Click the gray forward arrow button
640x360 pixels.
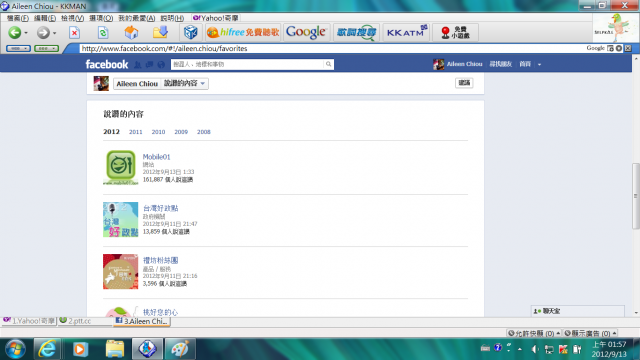coord(43,33)
